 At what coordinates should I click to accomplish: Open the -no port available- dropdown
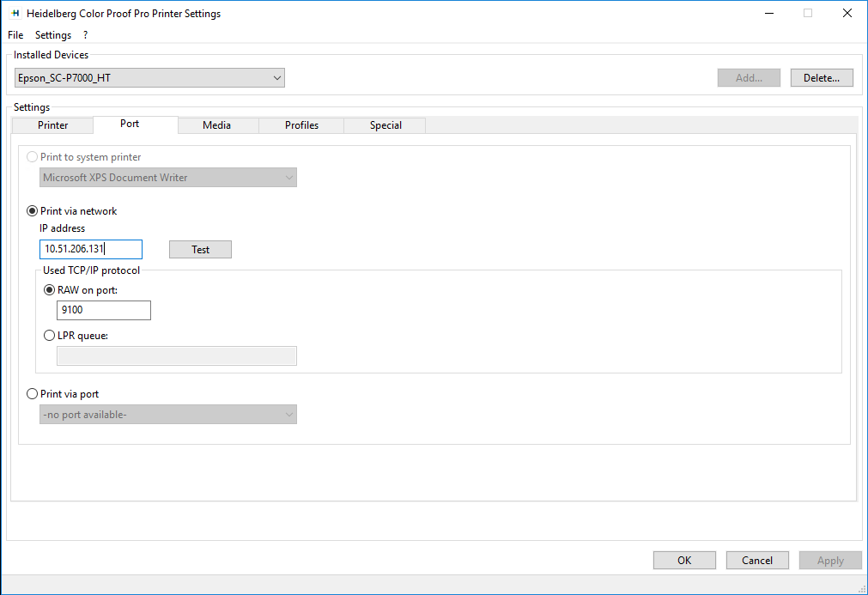pyautogui.click(x=168, y=415)
